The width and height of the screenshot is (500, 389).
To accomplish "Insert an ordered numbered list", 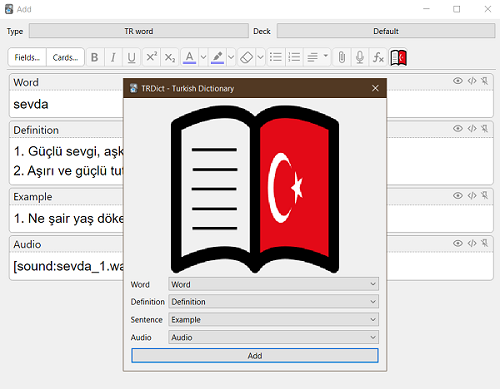I will point(294,57).
